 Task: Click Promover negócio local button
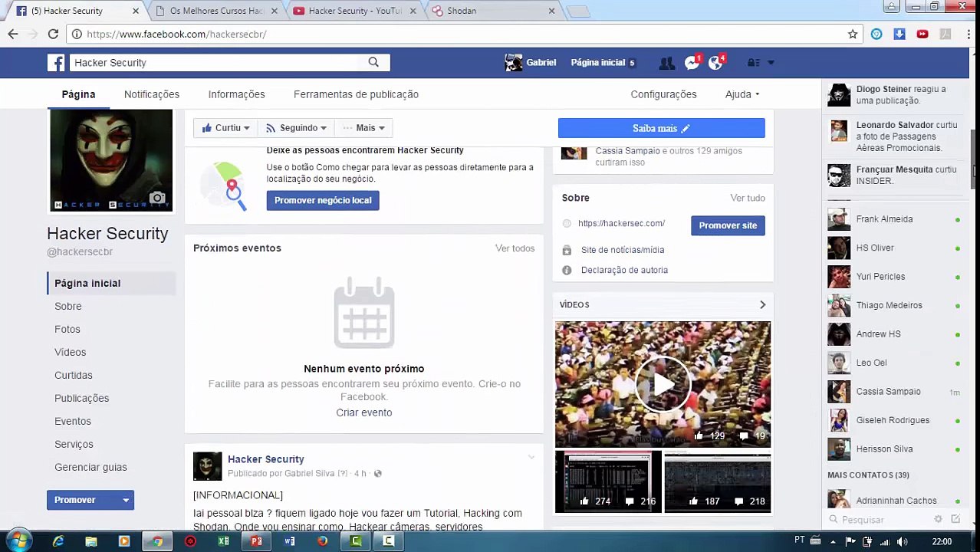[x=323, y=200]
